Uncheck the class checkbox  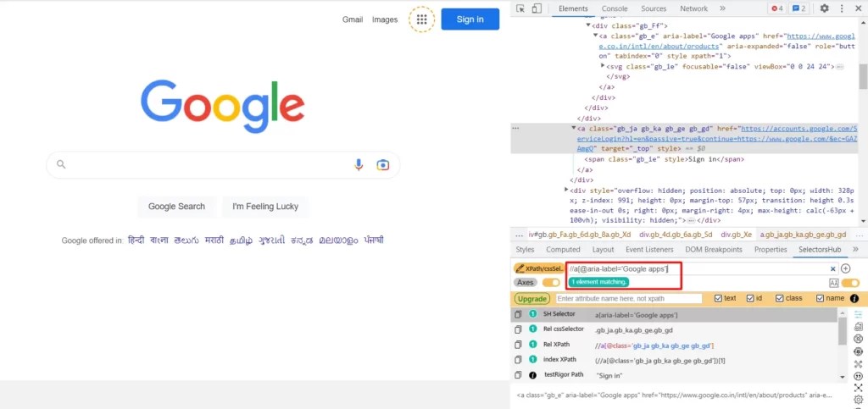click(780, 298)
